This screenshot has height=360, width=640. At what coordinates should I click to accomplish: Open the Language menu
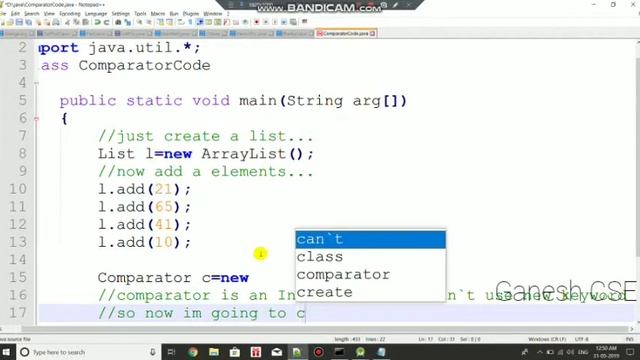pyautogui.click(x=96, y=13)
